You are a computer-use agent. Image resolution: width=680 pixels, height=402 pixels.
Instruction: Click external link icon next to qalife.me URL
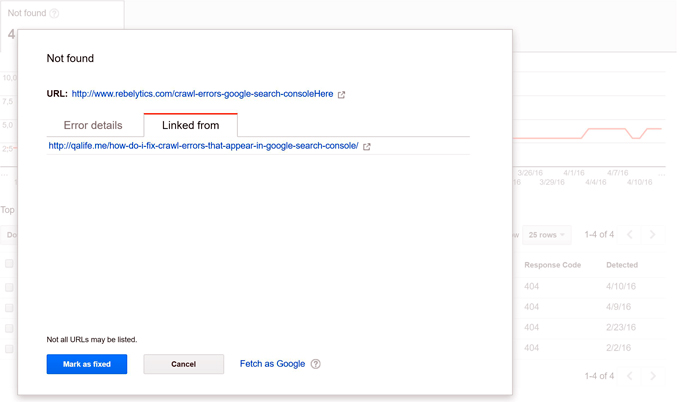(x=367, y=147)
